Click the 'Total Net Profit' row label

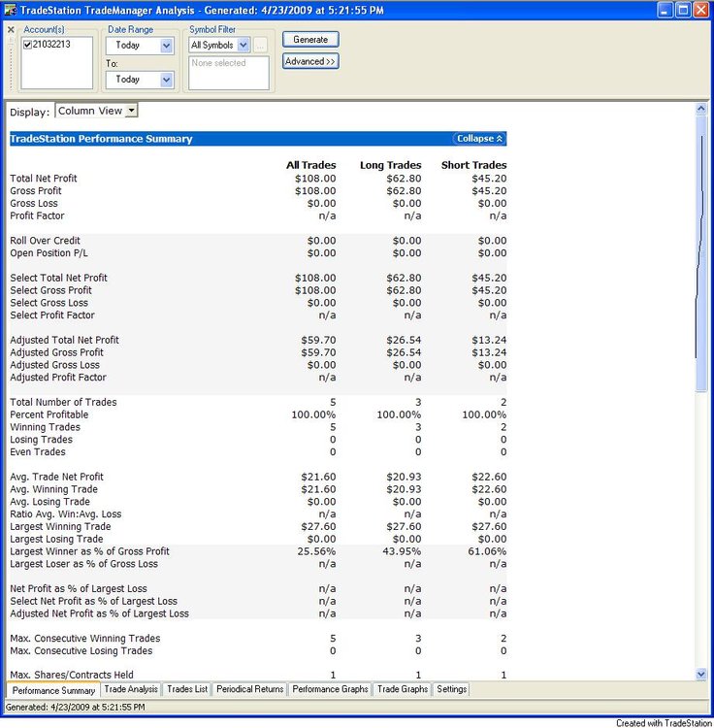tap(43, 179)
